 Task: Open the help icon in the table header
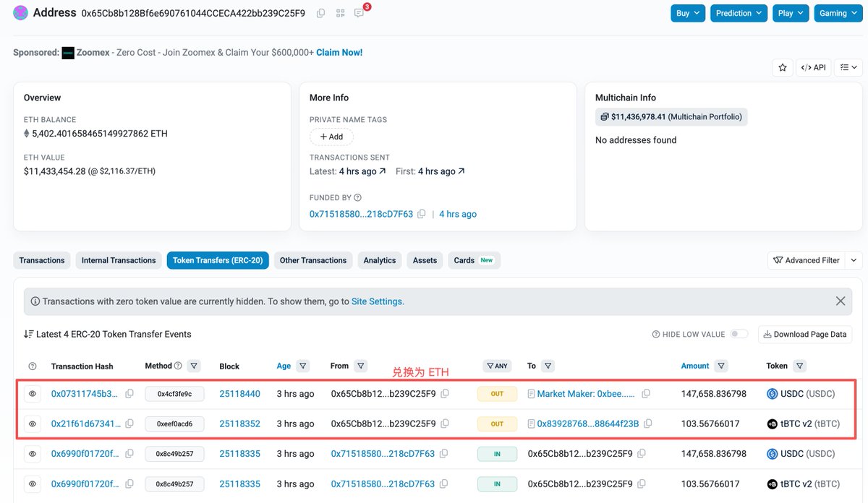[x=33, y=366]
